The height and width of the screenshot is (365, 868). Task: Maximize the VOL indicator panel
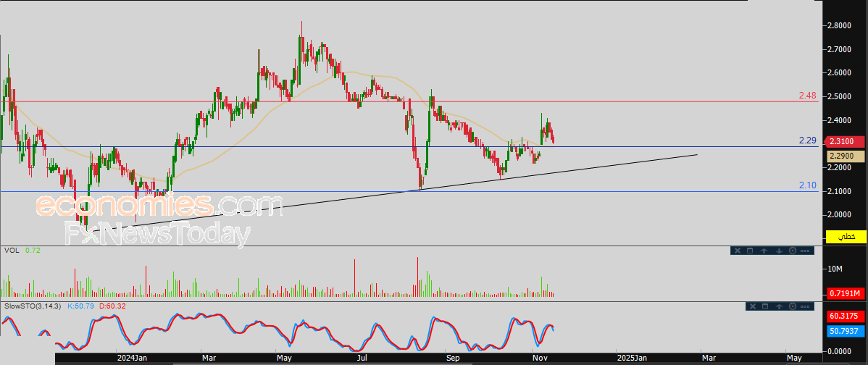coord(750,251)
